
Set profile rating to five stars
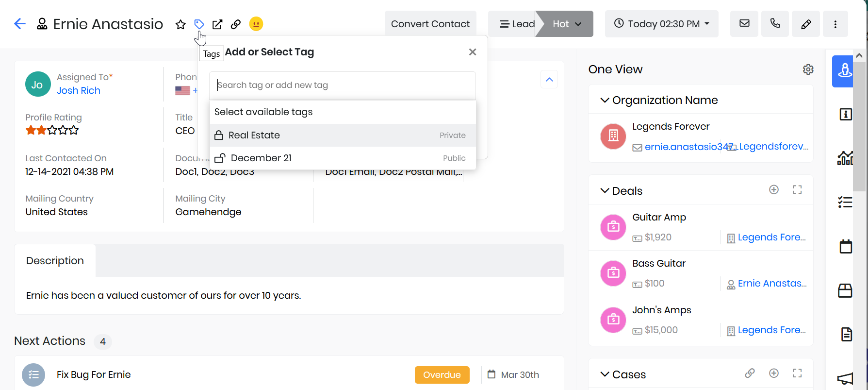[x=74, y=130]
